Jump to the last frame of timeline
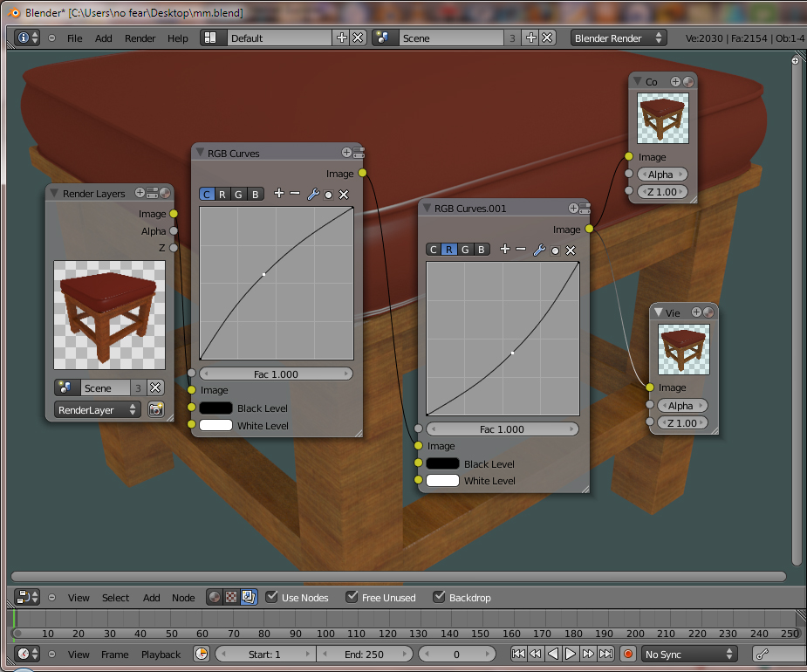Screen dimensions: 807x672 coord(605,654)
